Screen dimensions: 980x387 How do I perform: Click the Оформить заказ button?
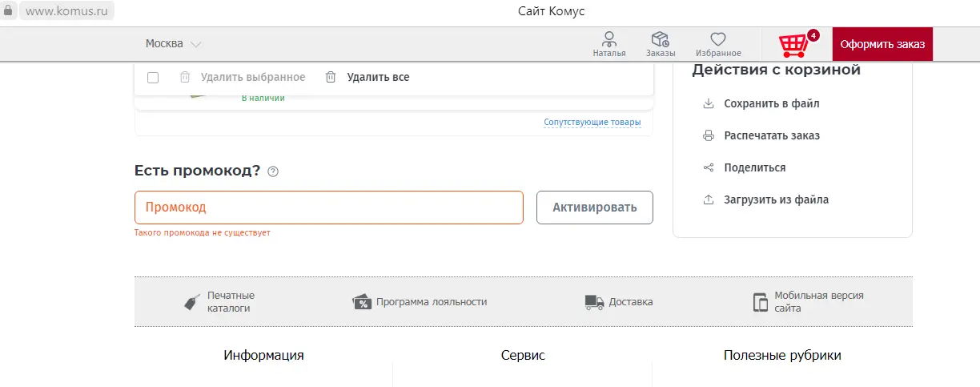point(882,44)
